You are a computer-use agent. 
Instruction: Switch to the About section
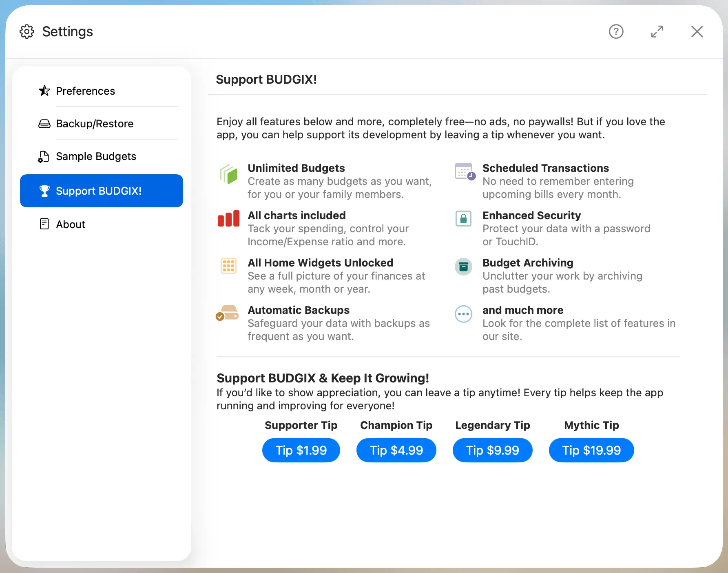(102, 224)
